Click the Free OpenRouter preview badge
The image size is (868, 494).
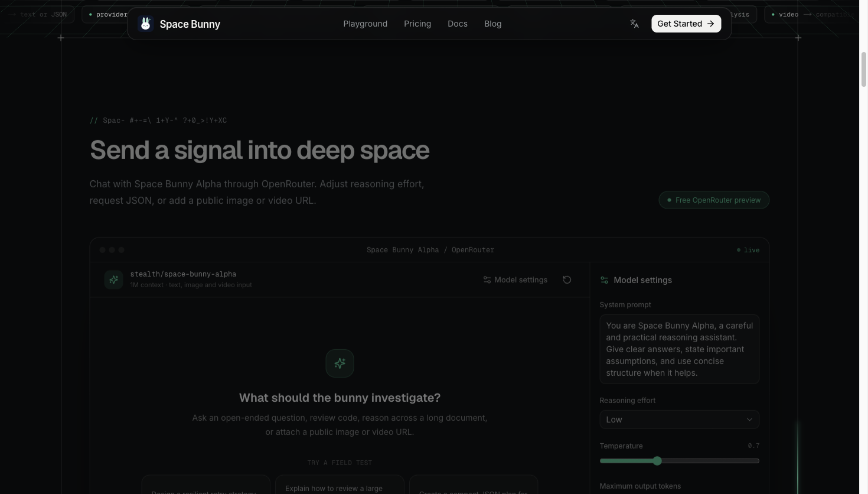[714, 200]
